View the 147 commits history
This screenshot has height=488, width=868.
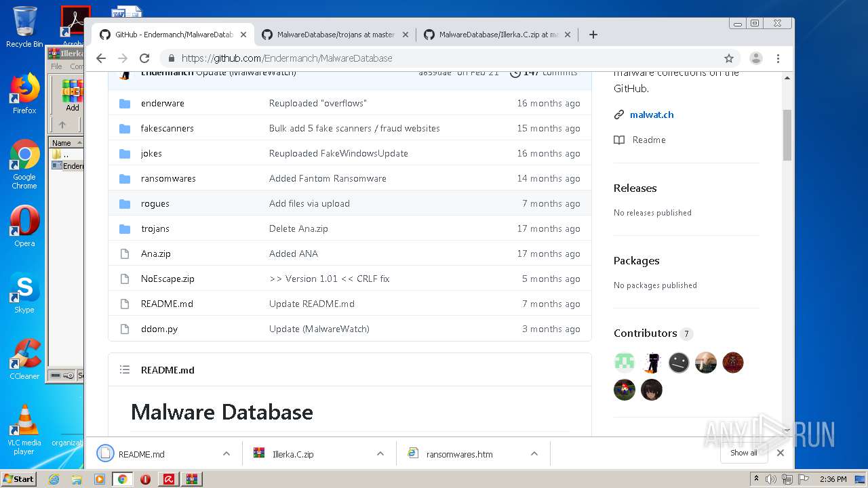tap(544, 73)
